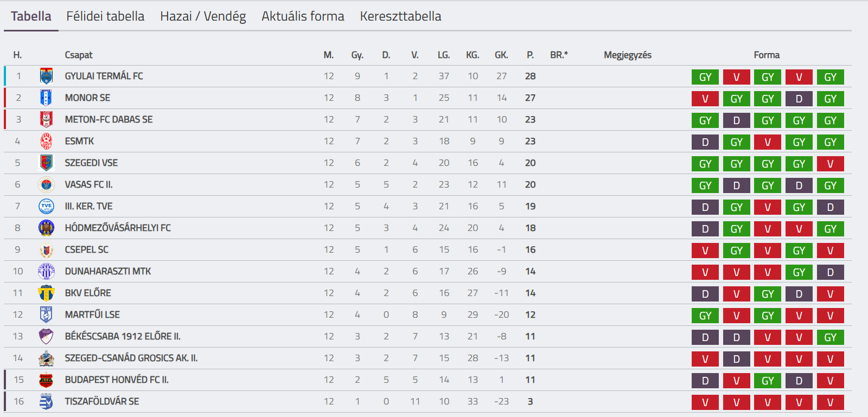Click Gyulai Termál's first green GY form badge

pos(705,77)
